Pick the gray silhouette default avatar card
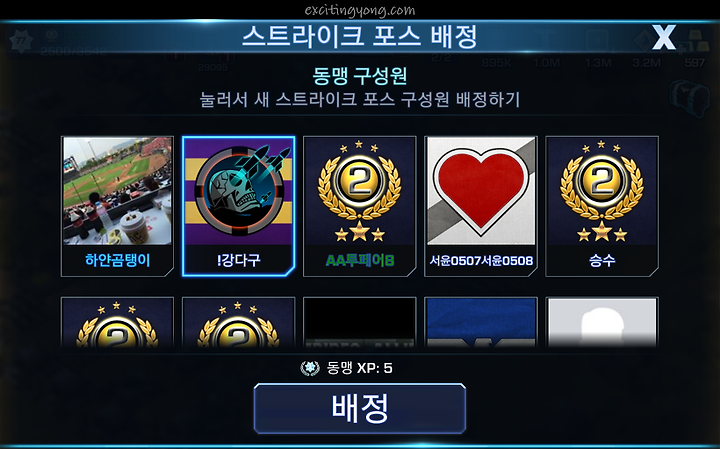This screenshot has height=449, width=720. (602, 322)
